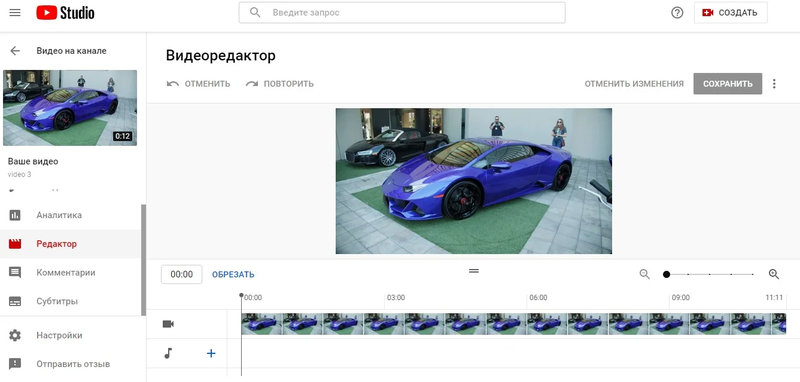Screen dimensions: 800x382
Task: Click the video track camera icon
Action: click(x=168, y=324)
